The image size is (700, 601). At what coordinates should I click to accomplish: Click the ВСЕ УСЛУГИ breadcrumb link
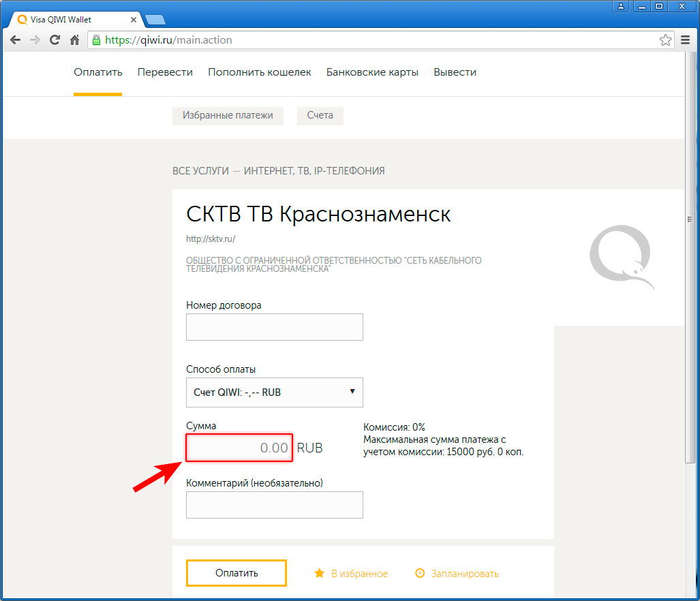[x=200, y=171]
